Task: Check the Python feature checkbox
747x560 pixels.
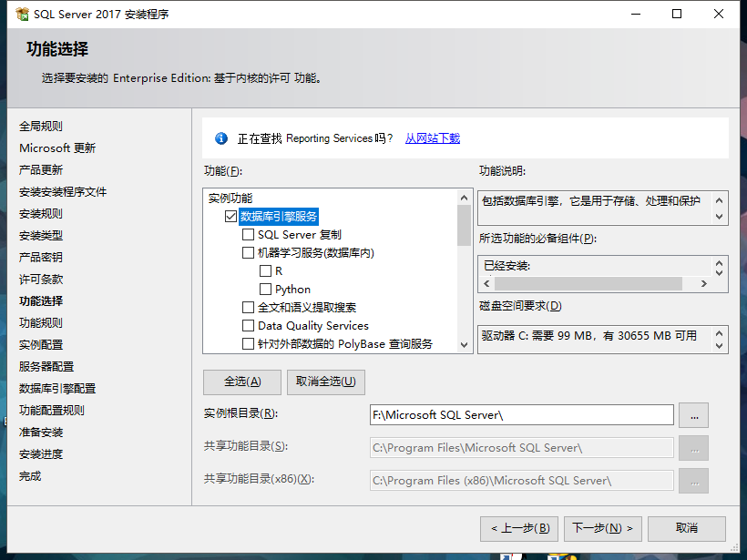Action: click(x=266, y=290)
